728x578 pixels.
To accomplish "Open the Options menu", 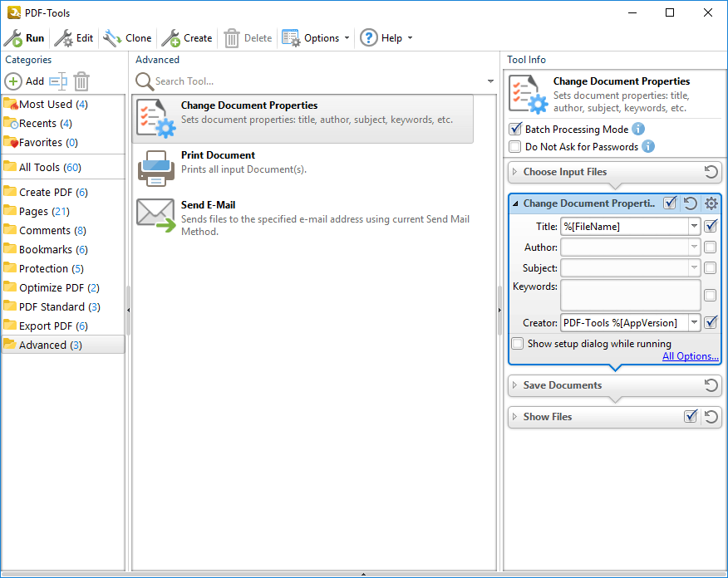I will click(315, 38).
